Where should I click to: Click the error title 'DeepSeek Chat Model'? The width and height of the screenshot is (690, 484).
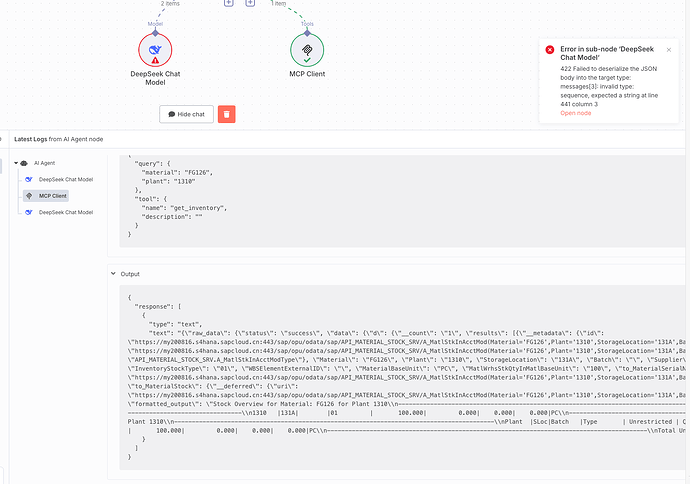(607, 53)
